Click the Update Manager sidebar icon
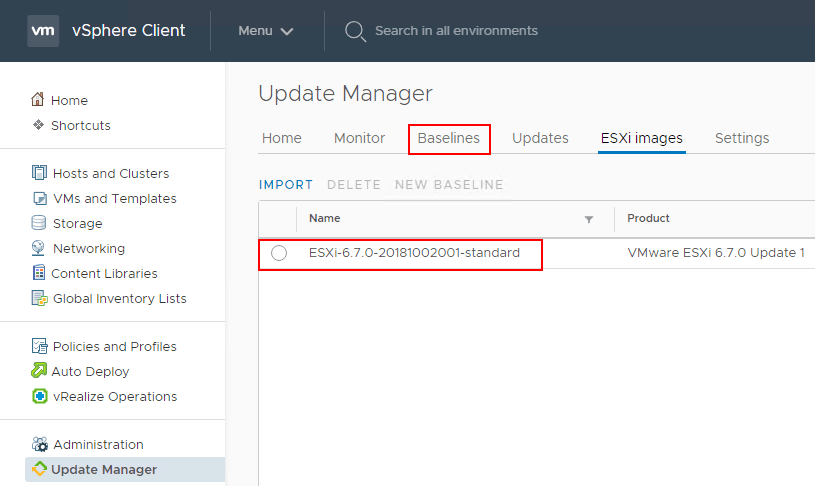The image size is (815, 486). [39, 469]
